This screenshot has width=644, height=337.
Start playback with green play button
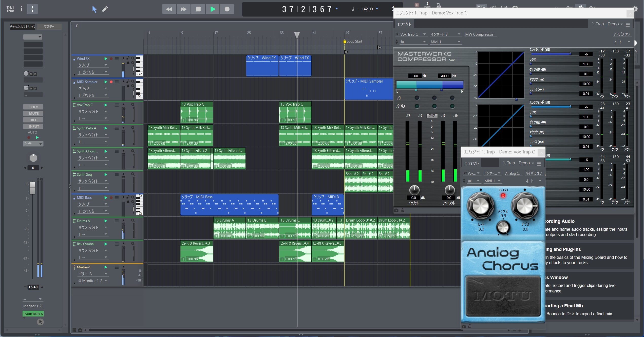point(213,9)
